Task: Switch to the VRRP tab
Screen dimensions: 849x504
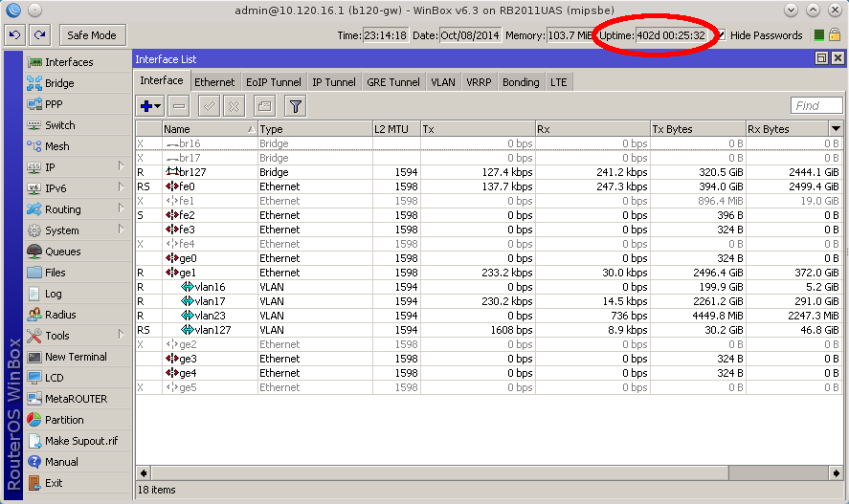Action: coord(480,82)
